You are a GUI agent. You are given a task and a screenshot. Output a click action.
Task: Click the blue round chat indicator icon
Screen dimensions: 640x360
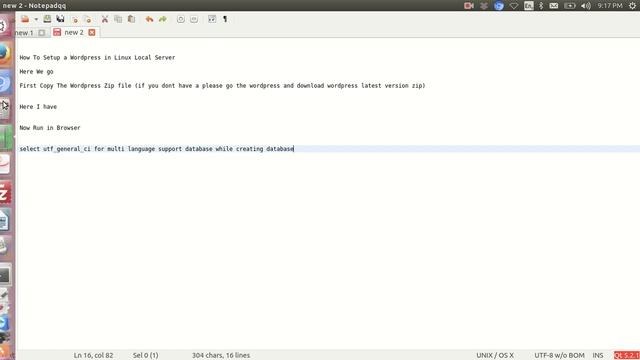point(499,6)
